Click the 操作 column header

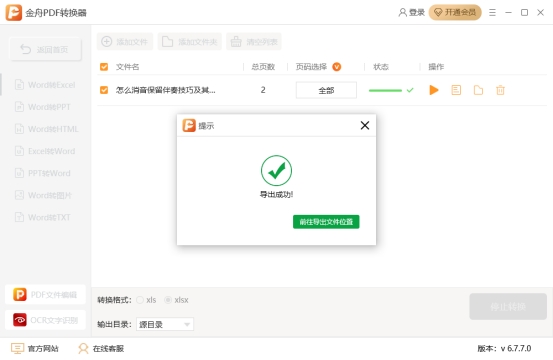point(436,67)
